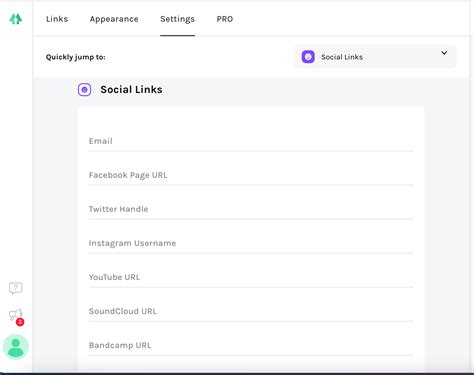Open the PRO tab
The image size is (474, 375).
pos(225,19)
